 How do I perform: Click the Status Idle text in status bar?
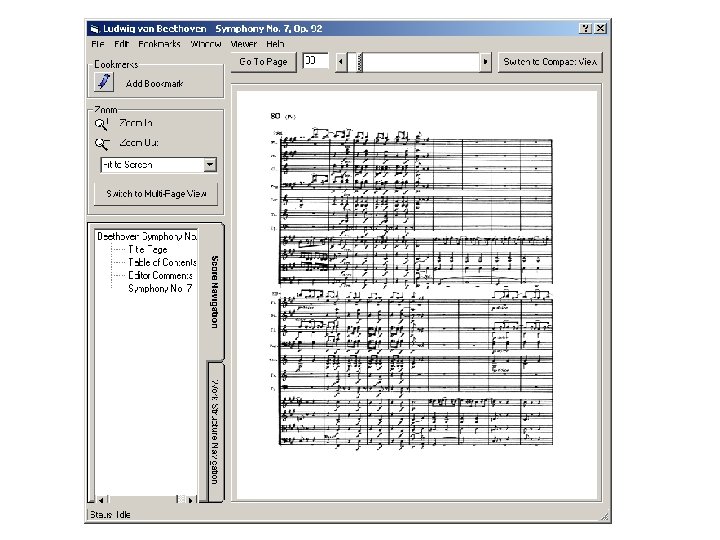(x=110, y=515)
